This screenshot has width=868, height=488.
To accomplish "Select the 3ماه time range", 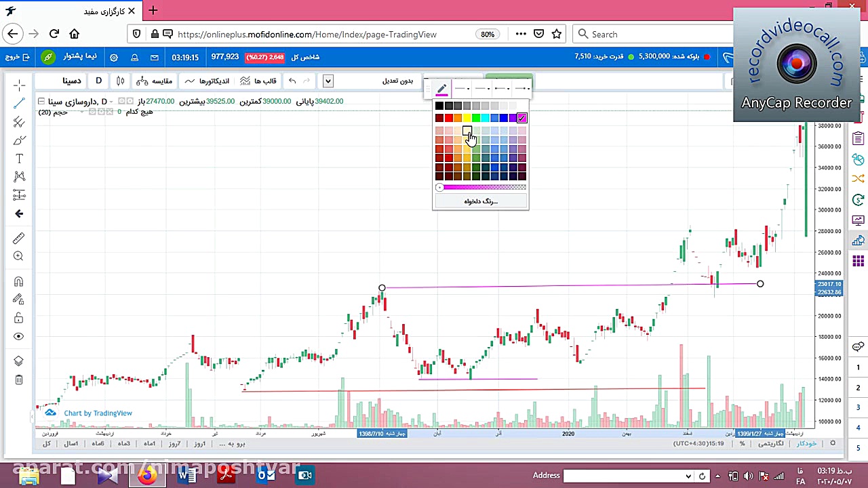I will [x=123, y=443].
